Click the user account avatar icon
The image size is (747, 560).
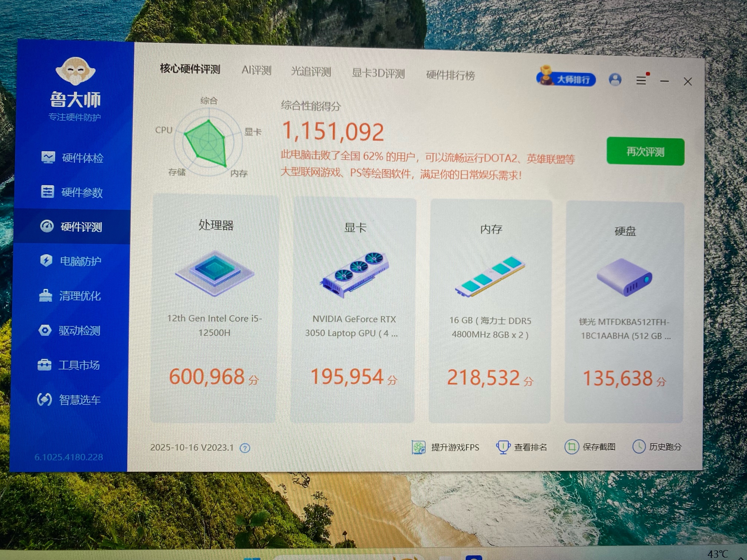coord(615,80)
